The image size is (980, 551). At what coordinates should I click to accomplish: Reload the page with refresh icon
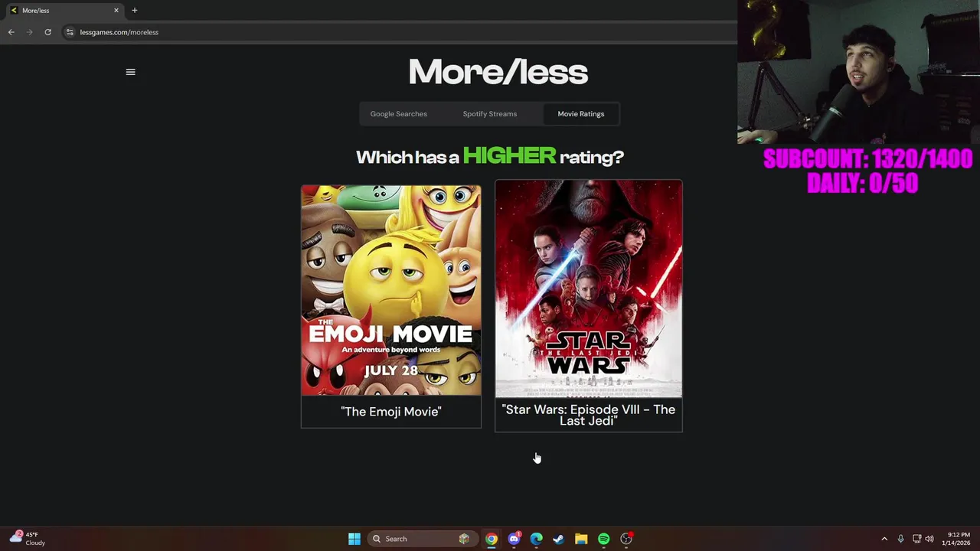tap(47, 32)
